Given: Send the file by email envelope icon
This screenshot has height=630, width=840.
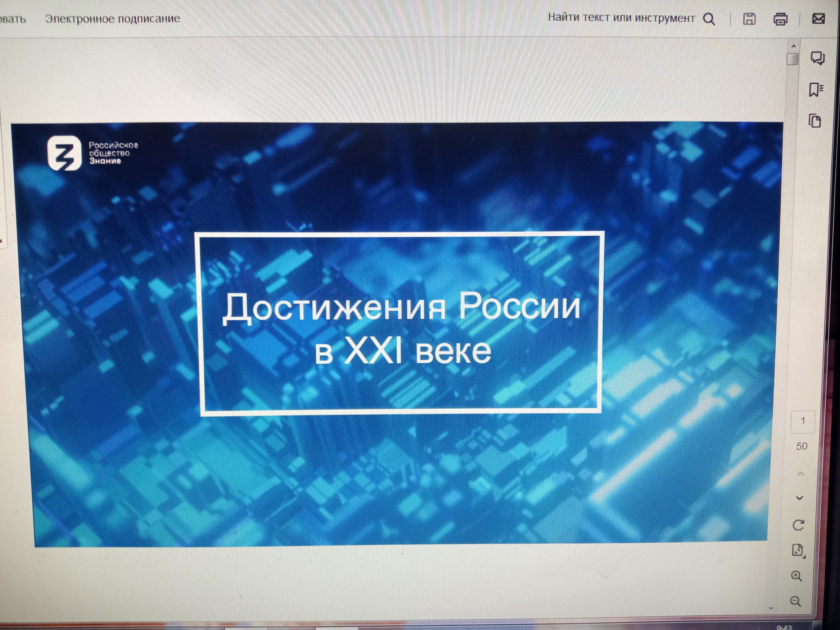Looking at the screenshot, I should point(818,19).
